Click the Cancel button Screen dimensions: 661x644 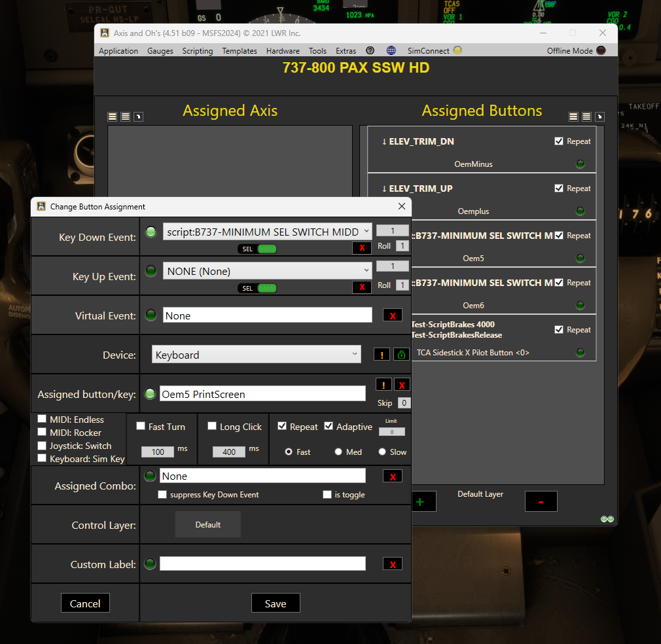point(85,603)
